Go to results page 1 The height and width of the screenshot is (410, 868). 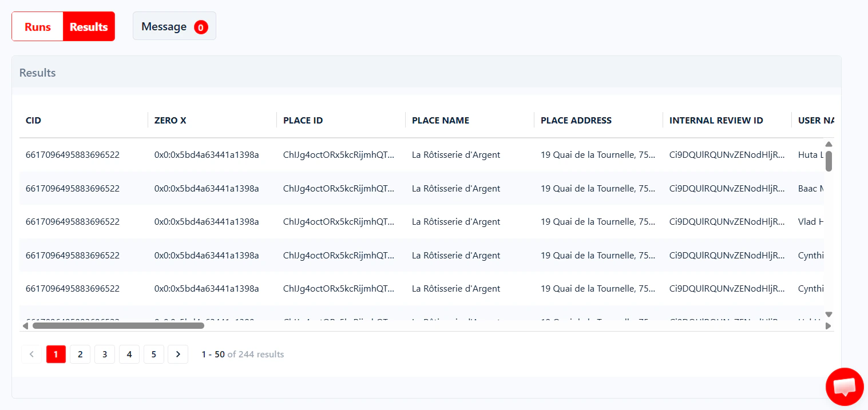pyautogui.click(x=56, y=355)
